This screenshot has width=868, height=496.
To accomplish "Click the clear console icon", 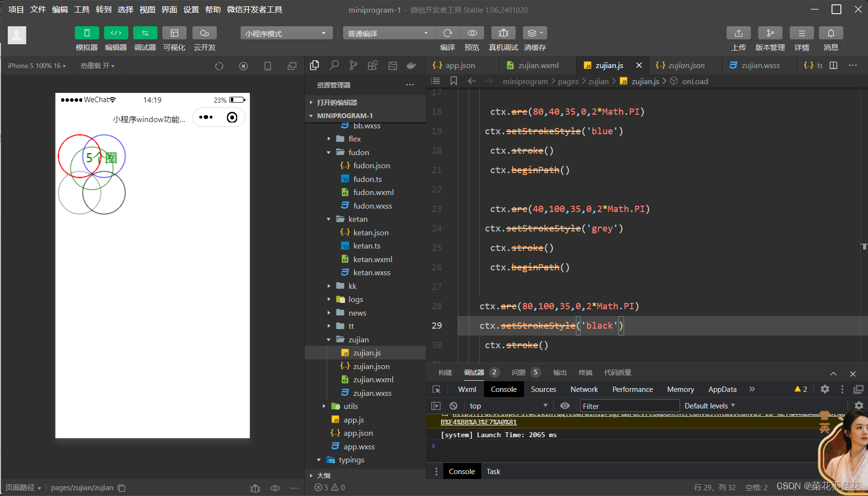I will coord(453,406).
